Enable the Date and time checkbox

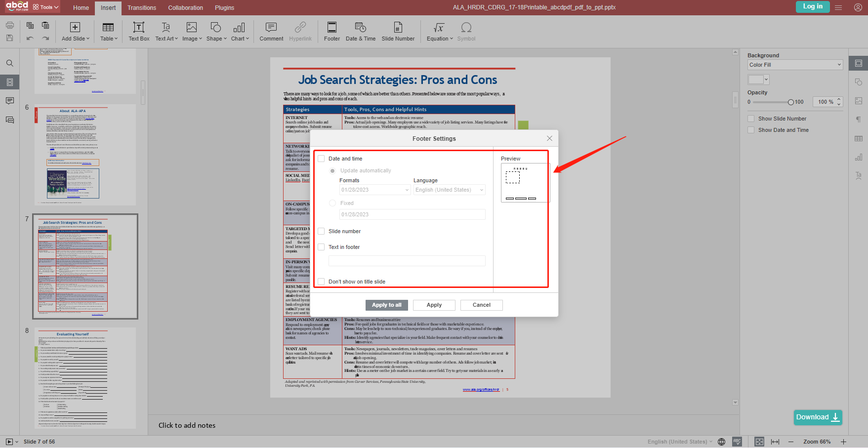(x=321, y=159)
